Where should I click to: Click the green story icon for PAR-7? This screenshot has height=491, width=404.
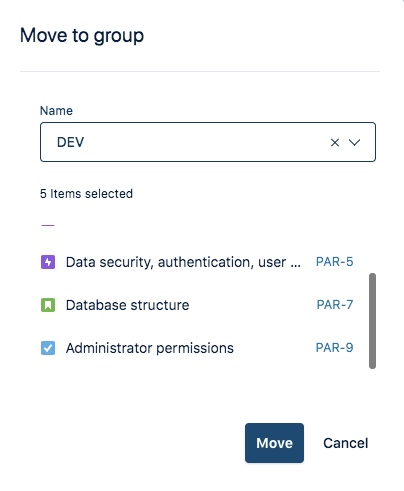coord(48,305)
